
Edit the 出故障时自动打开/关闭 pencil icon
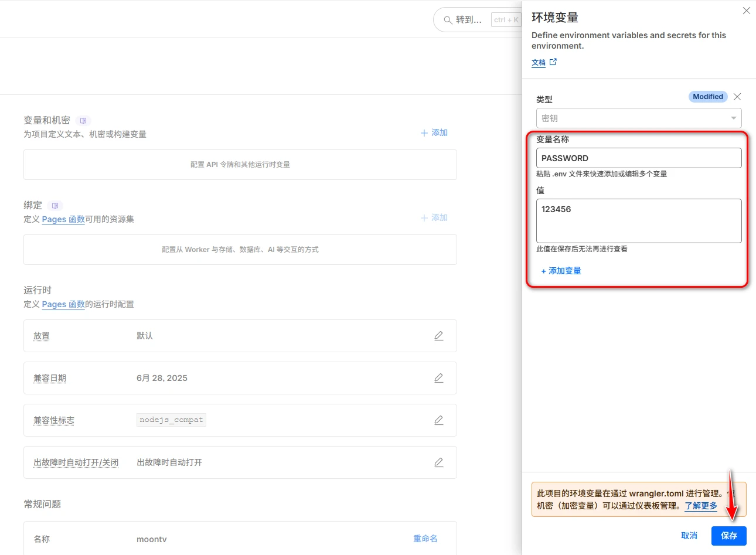pos(438,462)
